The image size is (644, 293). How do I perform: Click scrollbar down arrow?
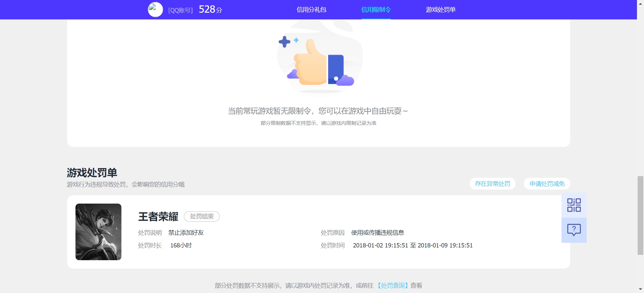click(640, 289)
